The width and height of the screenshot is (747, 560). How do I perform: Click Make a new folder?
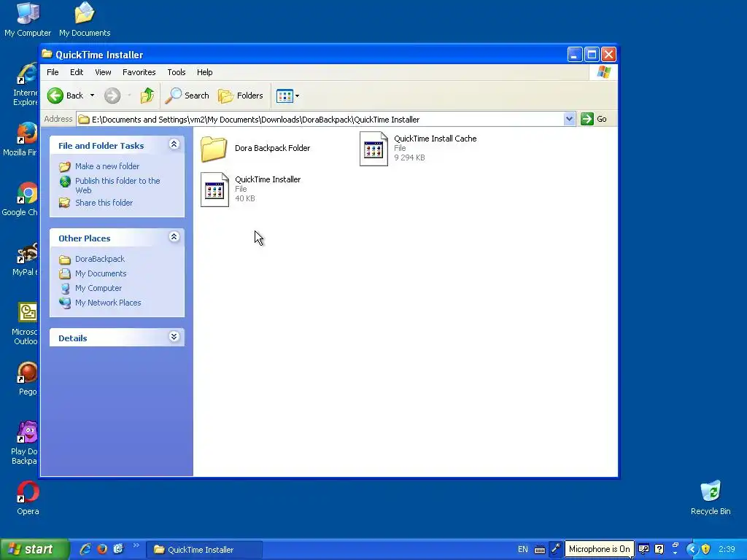point(107,166)
